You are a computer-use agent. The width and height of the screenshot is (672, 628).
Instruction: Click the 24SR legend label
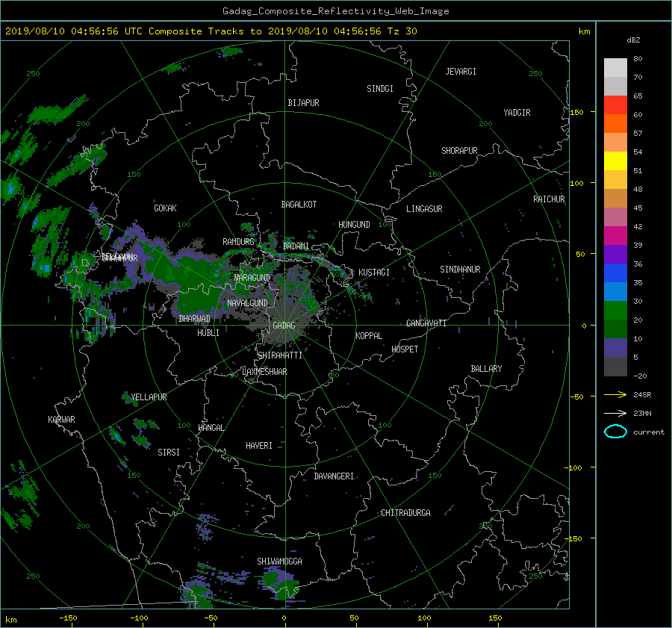pyautogui.click(x=642, y=394)
